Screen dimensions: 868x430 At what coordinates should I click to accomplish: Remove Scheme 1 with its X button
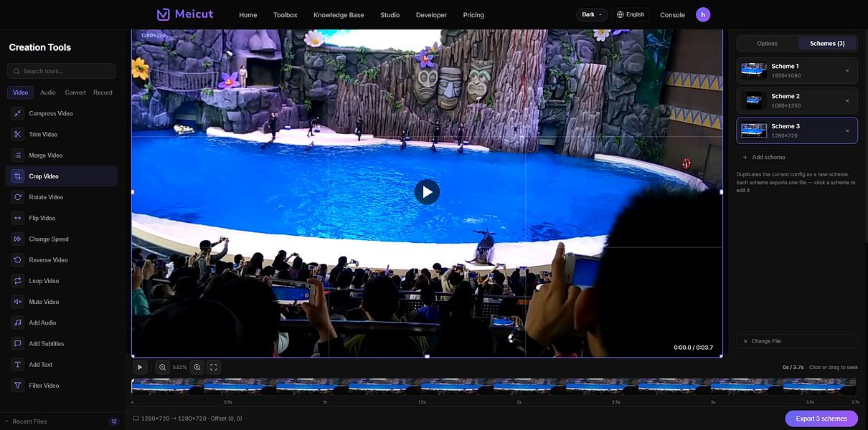click(847, 70)
